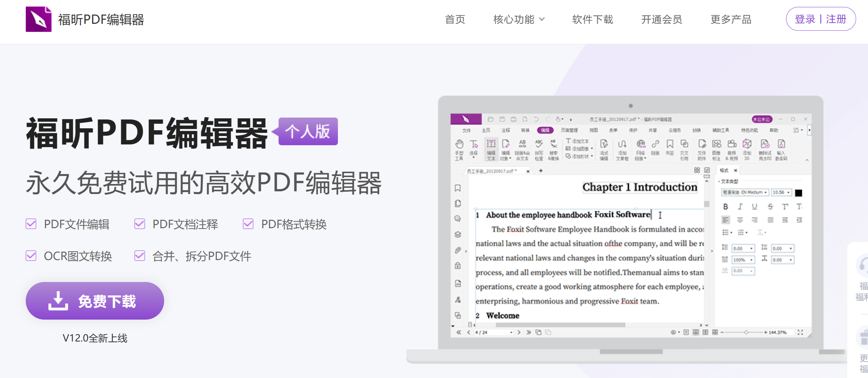Toggle Italic formatting in format panel
Viewport: 868px width, 378px height.
click(x=740, y=207)
